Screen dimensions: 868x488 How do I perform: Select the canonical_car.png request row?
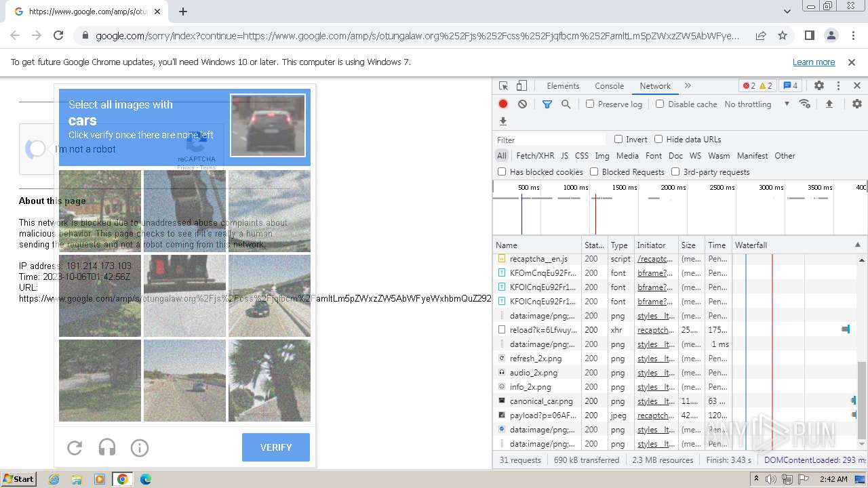coord(679,401)
